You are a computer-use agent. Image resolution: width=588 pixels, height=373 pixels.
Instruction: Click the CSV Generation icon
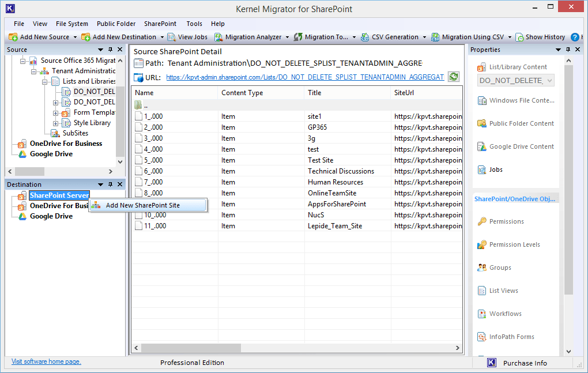pyautogui.click(x=365, y=37)
